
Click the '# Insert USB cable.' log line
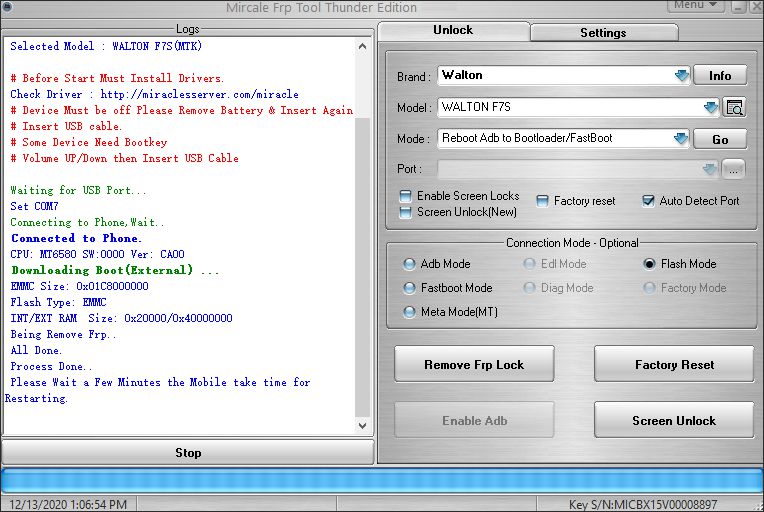[x=66, y=127]
